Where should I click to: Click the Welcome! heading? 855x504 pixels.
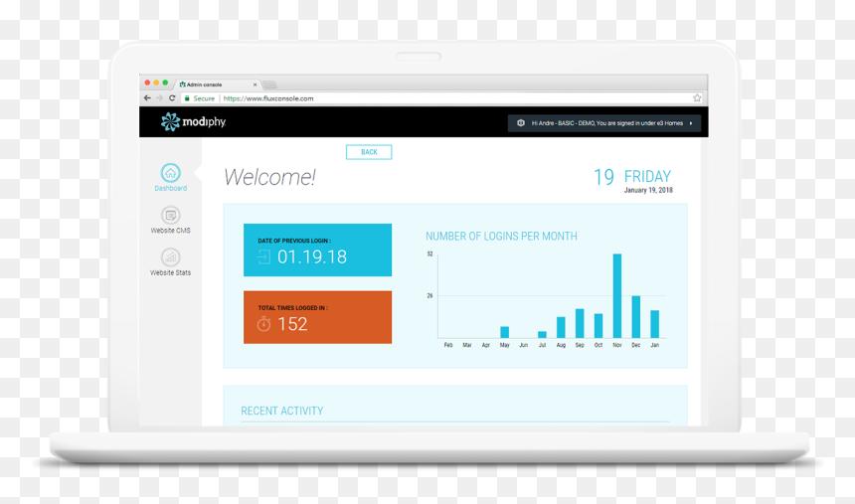(269, 177)
